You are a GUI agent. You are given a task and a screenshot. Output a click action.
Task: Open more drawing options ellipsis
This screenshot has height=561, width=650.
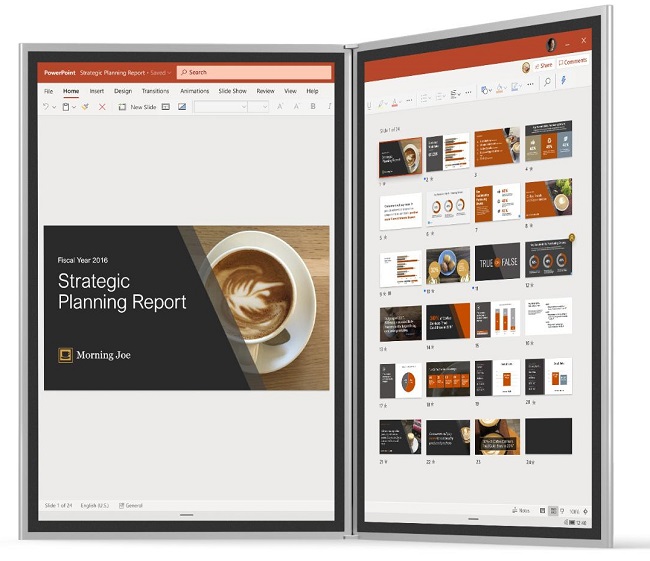(x=530, y=84)
